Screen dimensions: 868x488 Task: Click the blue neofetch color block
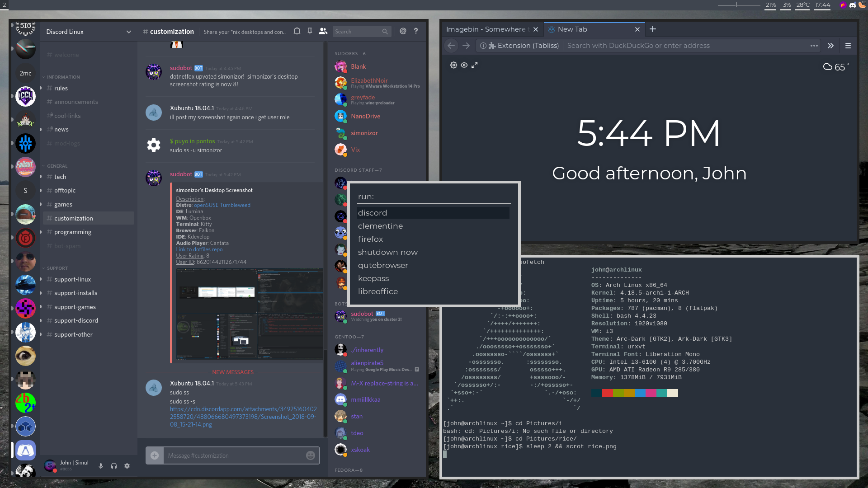(x=640, y=393)
